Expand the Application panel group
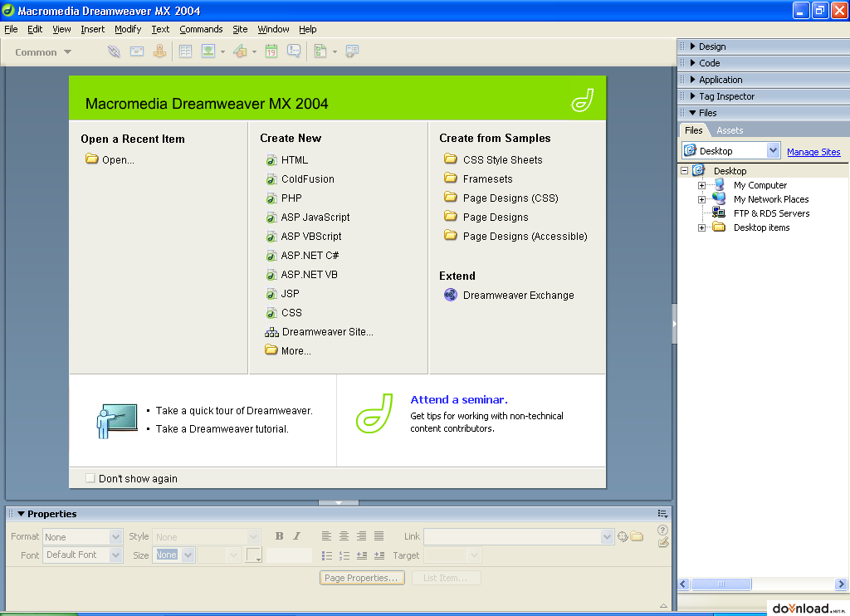Screen dimensions: 850x616 [693, 80]
